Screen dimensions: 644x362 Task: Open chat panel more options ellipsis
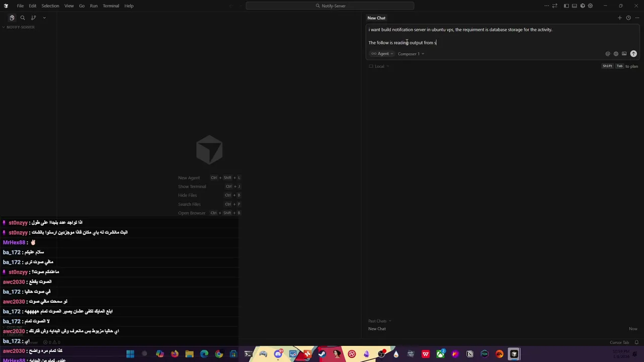tap(637, 18)
